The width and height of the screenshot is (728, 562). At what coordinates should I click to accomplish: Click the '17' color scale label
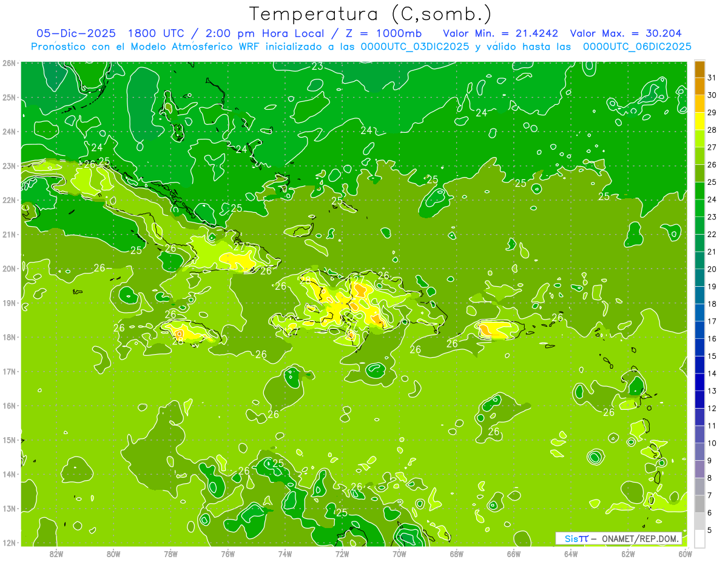pyautogui.click(x=712, y=321)
